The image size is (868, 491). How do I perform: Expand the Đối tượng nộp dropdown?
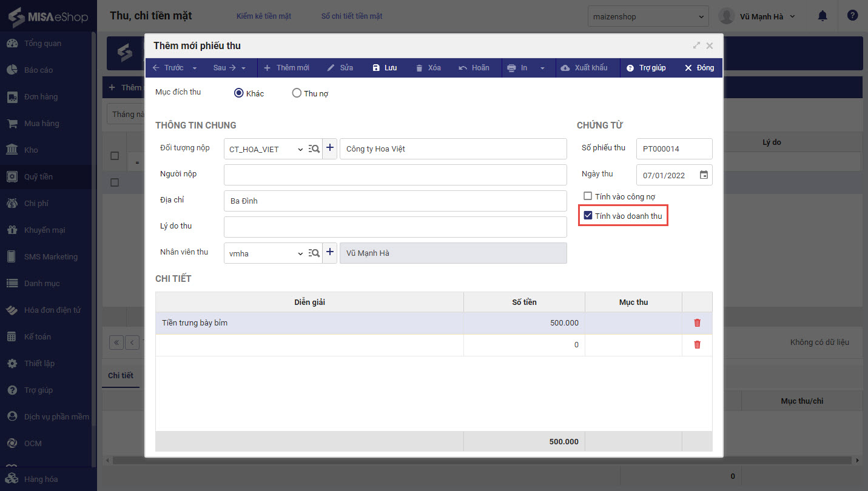click(300, 150)
